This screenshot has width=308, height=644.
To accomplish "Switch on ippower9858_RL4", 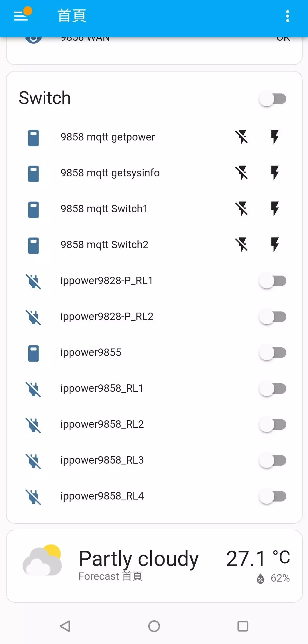I will tap(273, 496).
